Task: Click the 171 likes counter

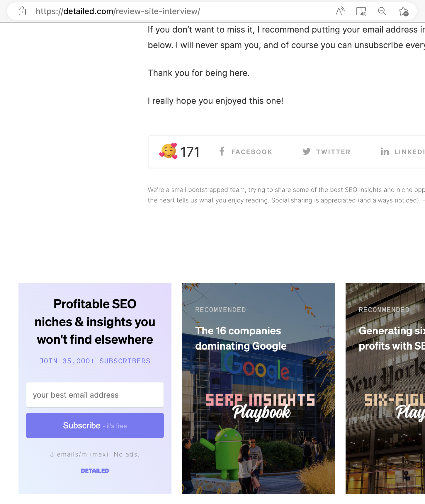Action: coord(190,152)
